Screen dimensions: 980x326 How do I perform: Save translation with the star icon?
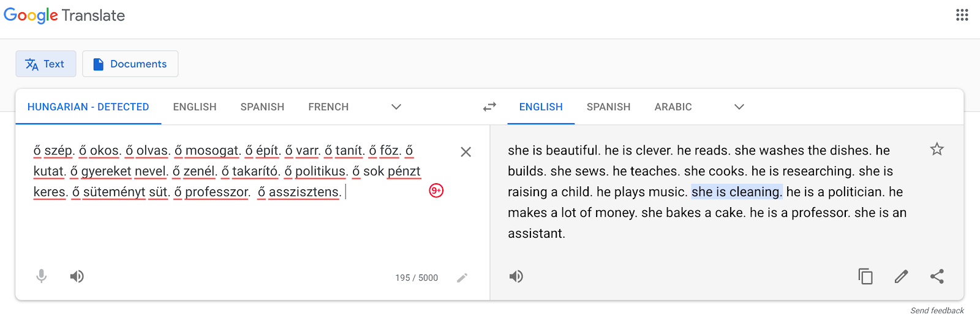[937, 149]
